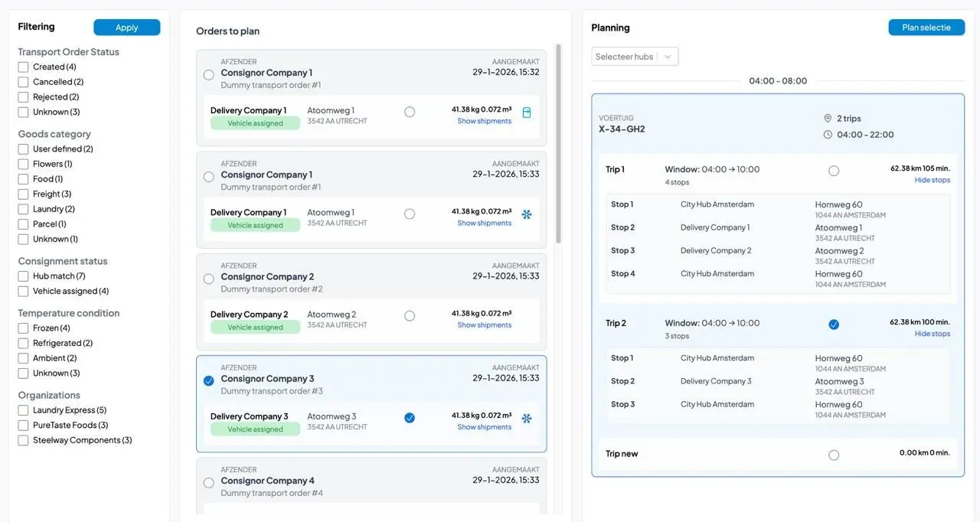Viewport: 980px width, 522px height.
Task: Select the Consignor Company 1 order created 15:32
Action: tap(209, 75)
